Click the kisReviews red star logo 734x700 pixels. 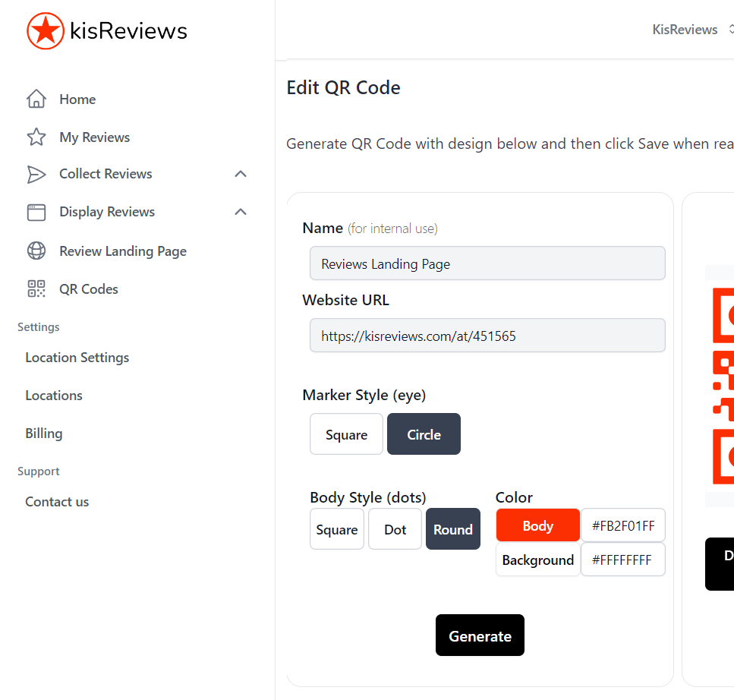(46, 31)
